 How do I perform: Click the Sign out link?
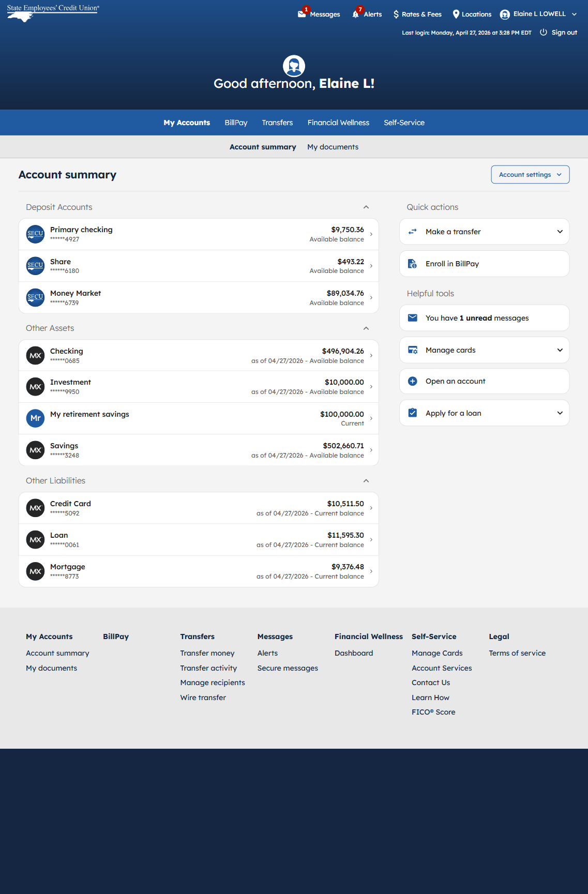[x=564, y=32]
